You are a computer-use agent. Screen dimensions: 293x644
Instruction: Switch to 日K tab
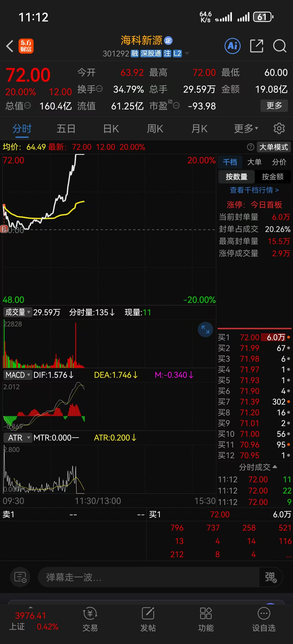coord(111,129)
